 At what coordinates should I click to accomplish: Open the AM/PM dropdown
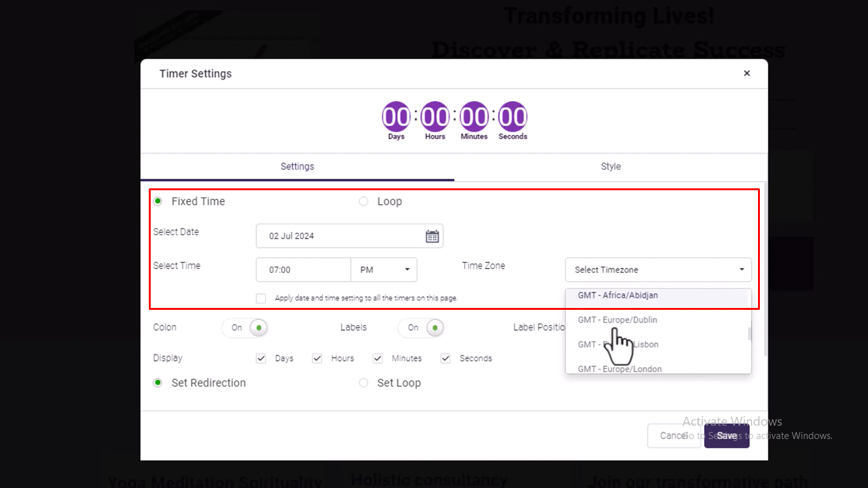point(384,270)
